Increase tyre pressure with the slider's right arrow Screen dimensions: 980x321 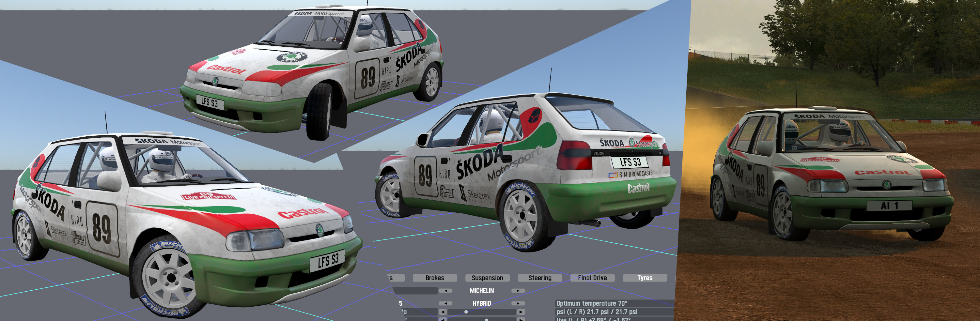pyautogui.click(x=521, y=312)
